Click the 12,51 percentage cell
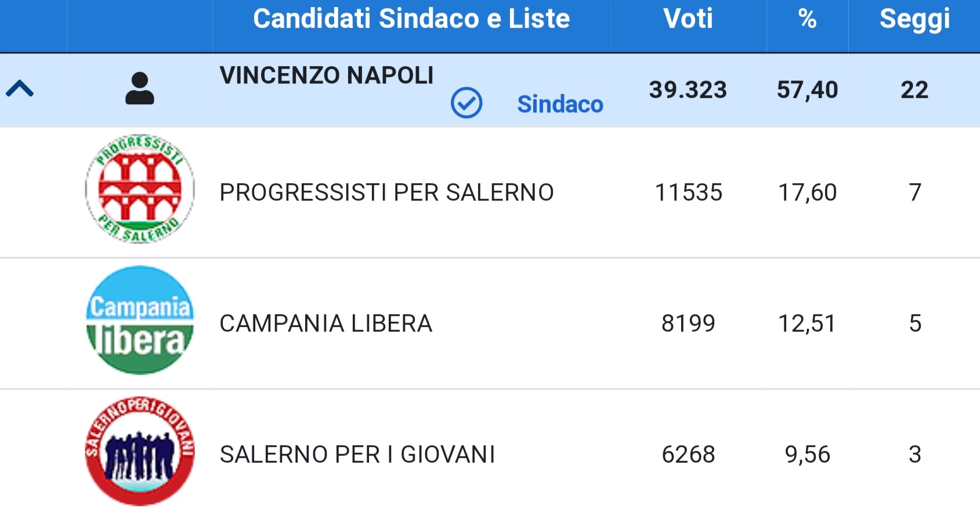This screenshot has height=513, width=980. (x=807, y=323)
